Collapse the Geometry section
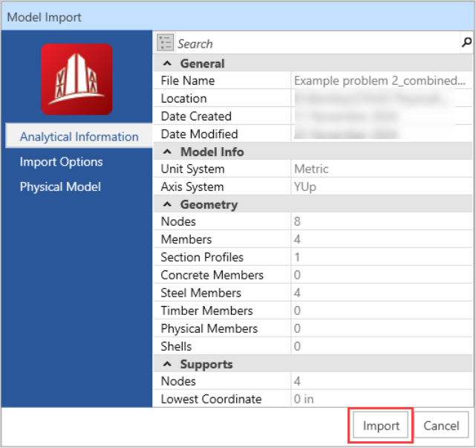Image resolution: width=476 pixels, height=448 pixels. point(167,204)
